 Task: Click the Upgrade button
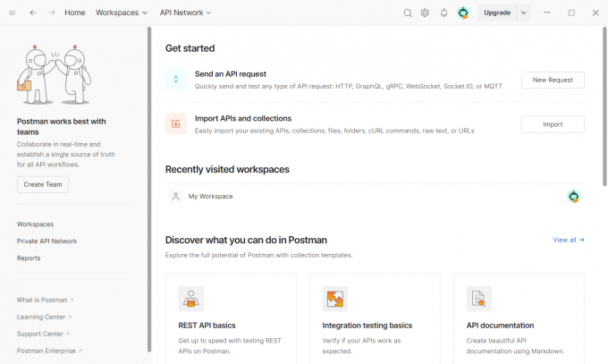pos(497,13)
